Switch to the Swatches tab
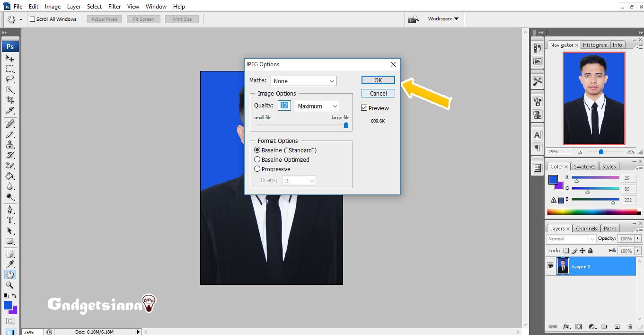644x335 pixels. pos(584,167)
